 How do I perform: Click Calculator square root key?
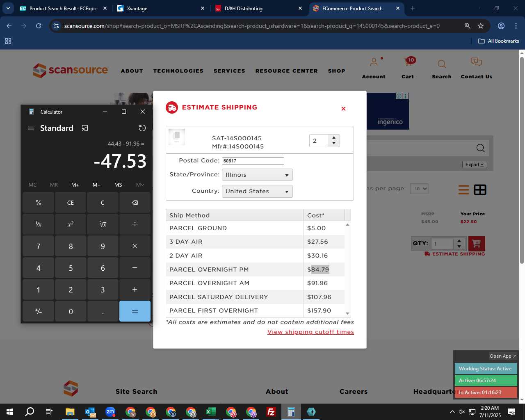pos(103,224)
